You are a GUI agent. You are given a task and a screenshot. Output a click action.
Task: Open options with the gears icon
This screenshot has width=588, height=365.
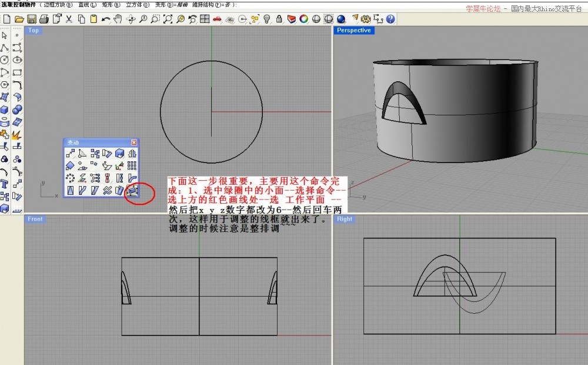tap(366, 19)
